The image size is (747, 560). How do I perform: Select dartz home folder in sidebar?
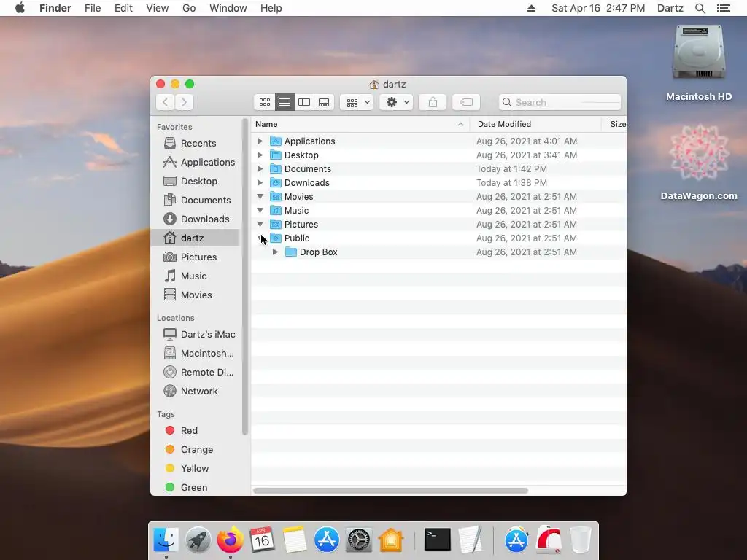[196, 238]
